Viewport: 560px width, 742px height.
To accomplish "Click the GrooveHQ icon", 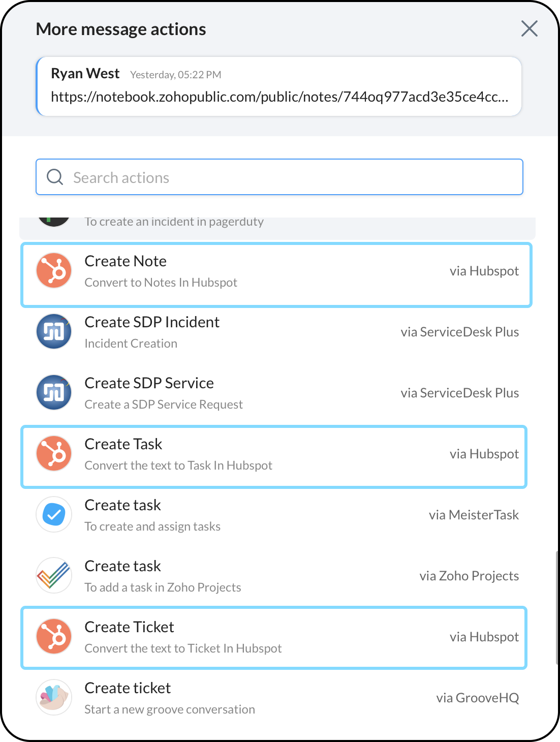I will point(54,697).
